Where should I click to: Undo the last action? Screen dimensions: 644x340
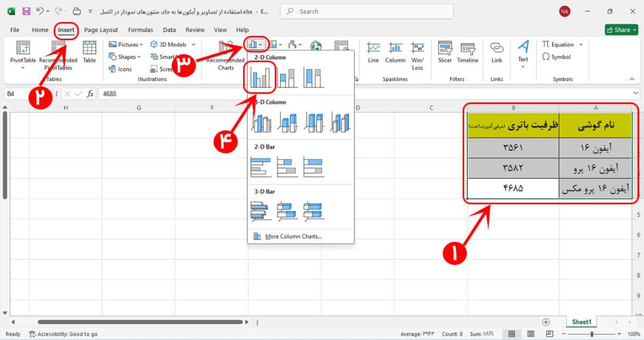point(40,11)
